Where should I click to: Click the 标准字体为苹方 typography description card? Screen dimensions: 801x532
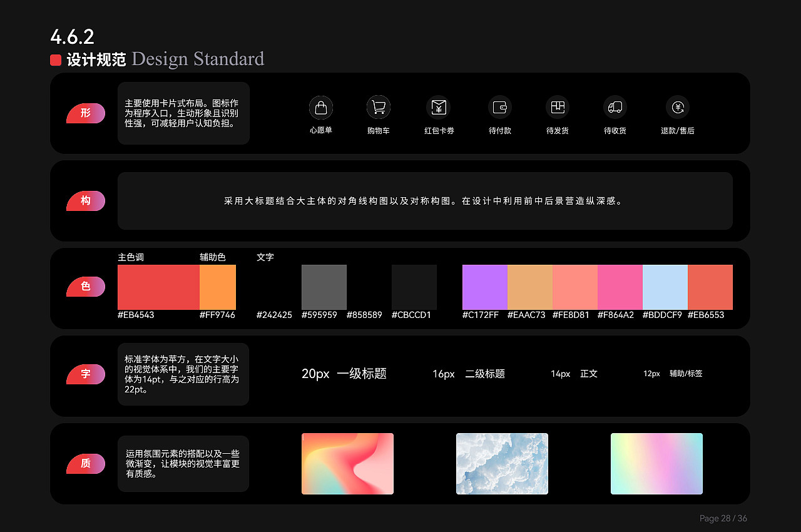click(183, 374)
